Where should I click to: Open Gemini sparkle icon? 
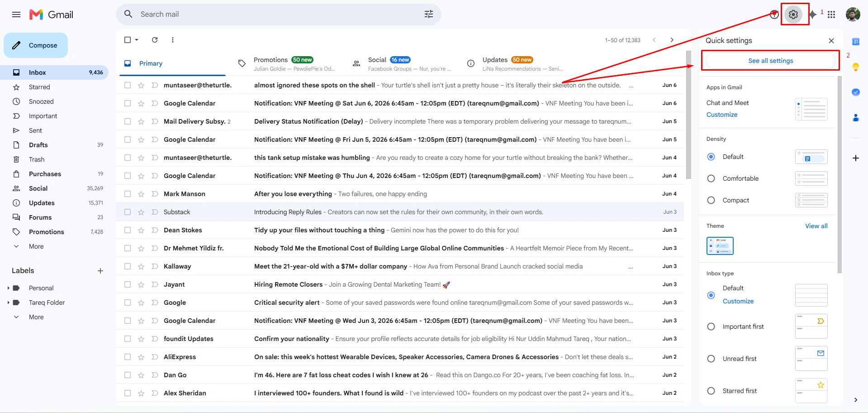[813, 14]
